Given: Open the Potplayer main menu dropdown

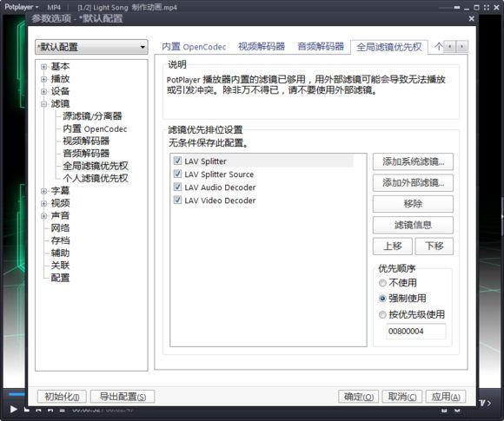Looking at the screenshot, I should (x=21, y=7).
